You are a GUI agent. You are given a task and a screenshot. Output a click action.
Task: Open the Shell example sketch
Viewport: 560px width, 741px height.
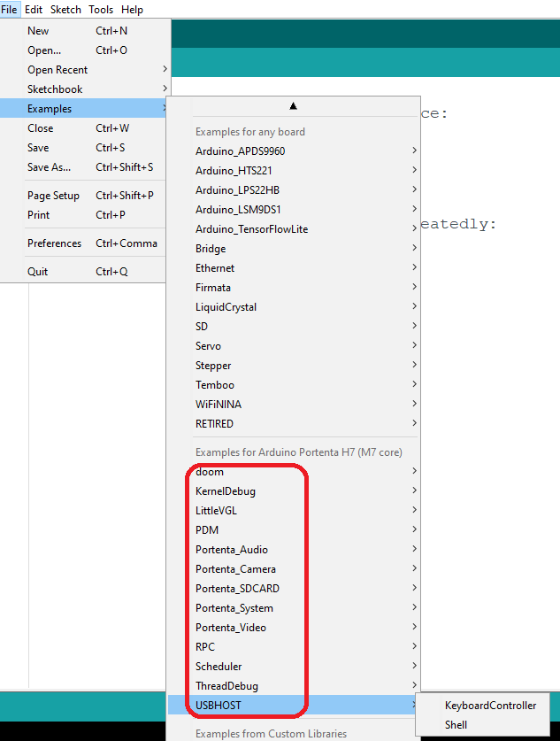pyautogui.click(x=482, y=724)
